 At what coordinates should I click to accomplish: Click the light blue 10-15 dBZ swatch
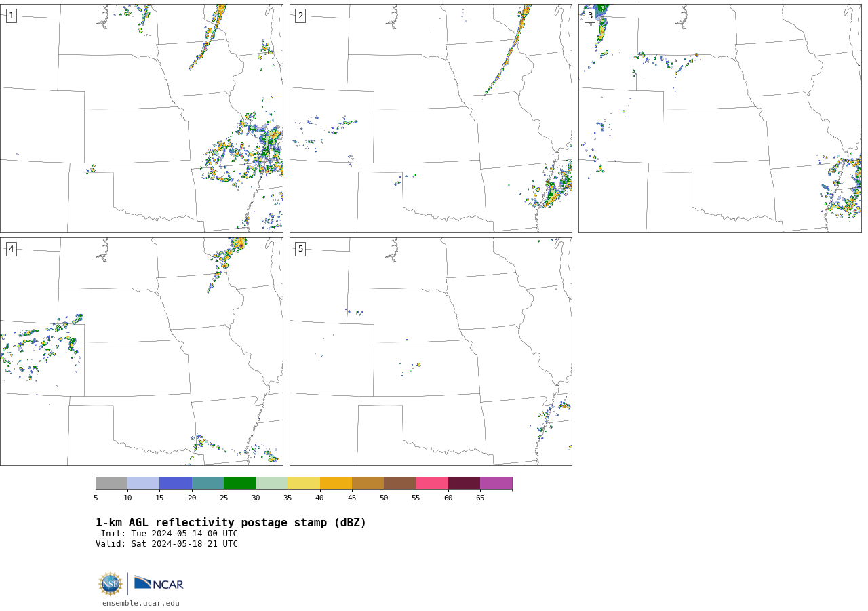144,483
